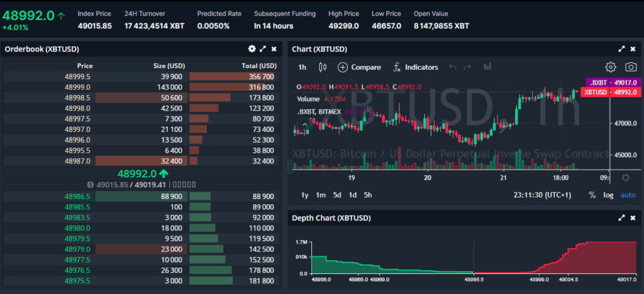Click the redo arrow in chart toolbar
The width and height of the screenshot is (644, 294).
click(467, 67)
